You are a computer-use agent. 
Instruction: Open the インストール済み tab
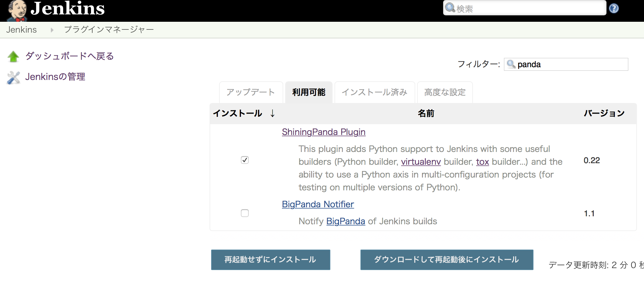[375, 92]
